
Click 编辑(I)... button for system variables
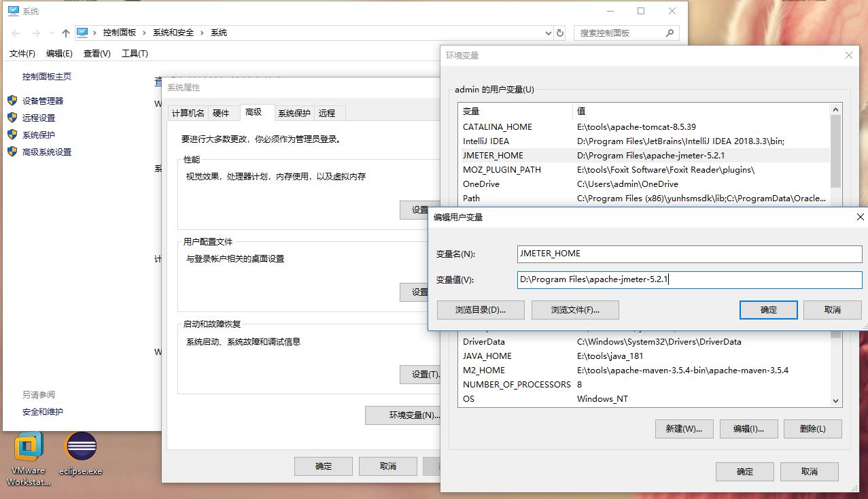point(748,428)
